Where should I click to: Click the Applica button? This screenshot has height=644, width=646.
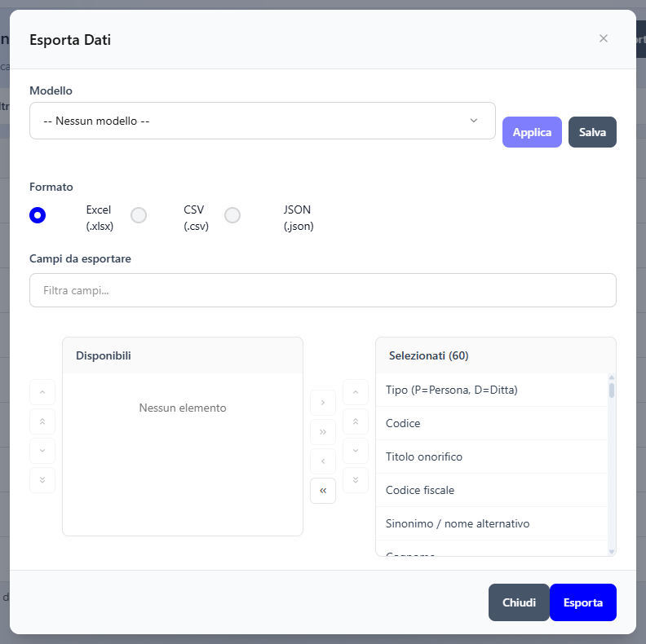532,132
